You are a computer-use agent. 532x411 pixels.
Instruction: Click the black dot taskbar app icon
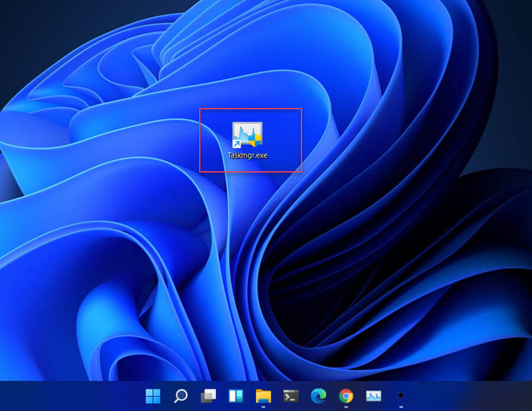tap(401, 396)
